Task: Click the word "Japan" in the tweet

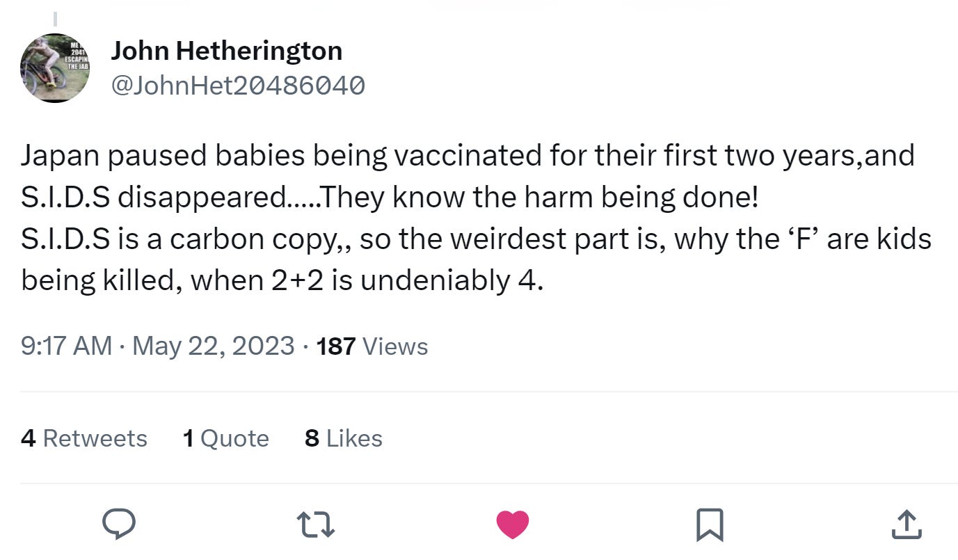Action: point(60,156)
